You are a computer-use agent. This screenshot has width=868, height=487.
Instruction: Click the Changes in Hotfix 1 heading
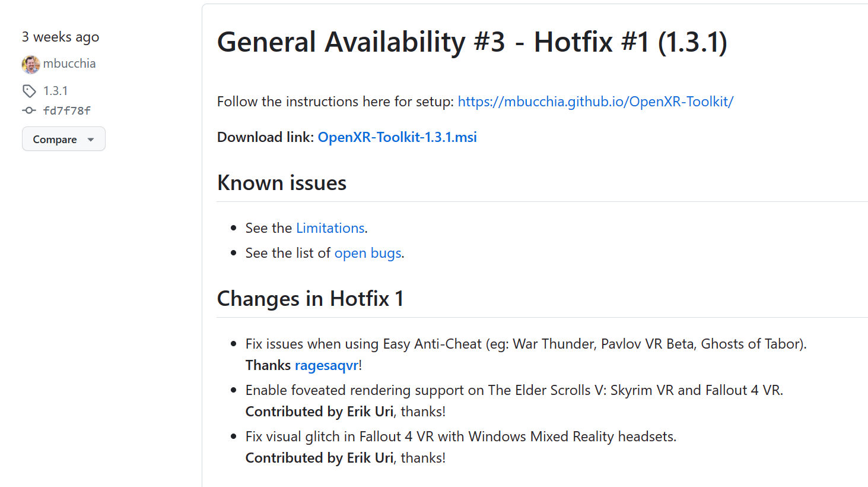[x=310, y=299]
